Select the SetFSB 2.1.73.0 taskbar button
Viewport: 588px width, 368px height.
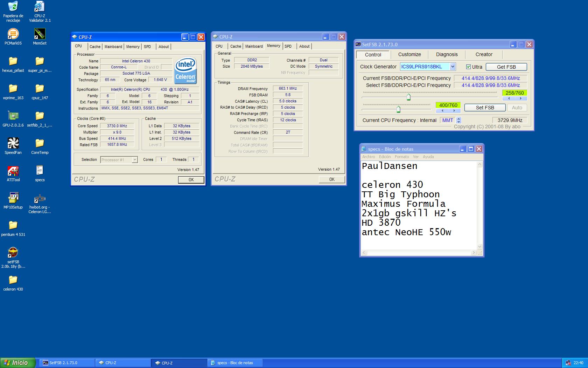click(67, 363)
